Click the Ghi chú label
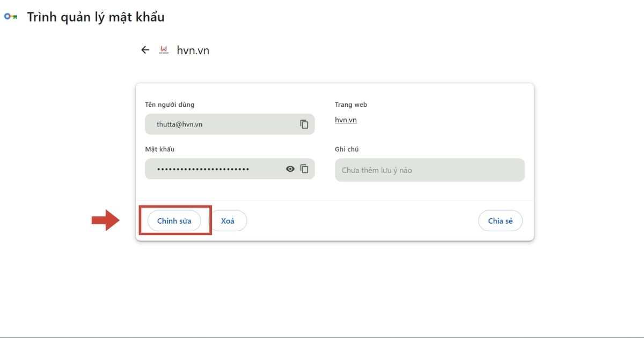 point(347,149)
